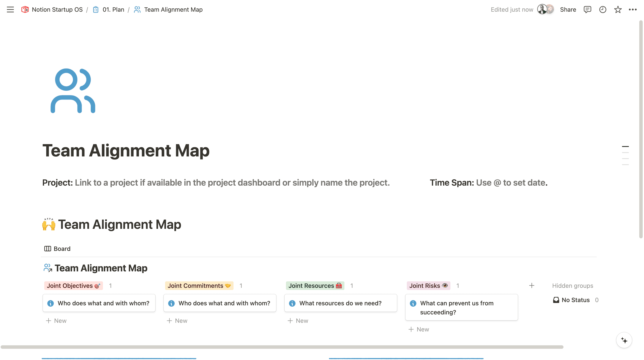
Task: Switch to the Board view tab
Action: 57,248
